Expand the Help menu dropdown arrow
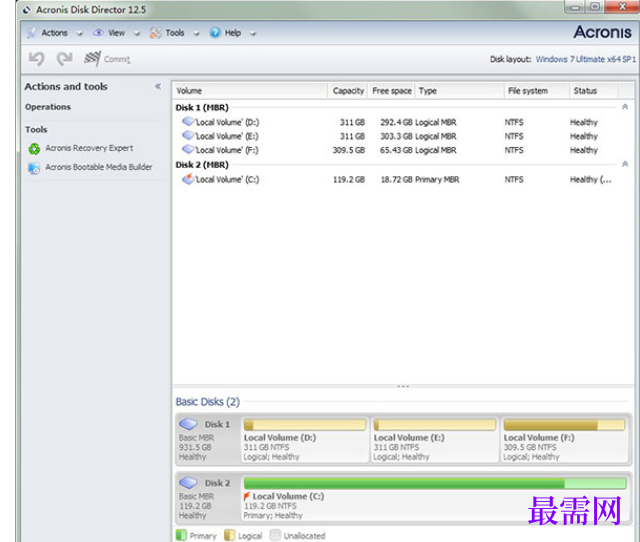 [253, 34]
